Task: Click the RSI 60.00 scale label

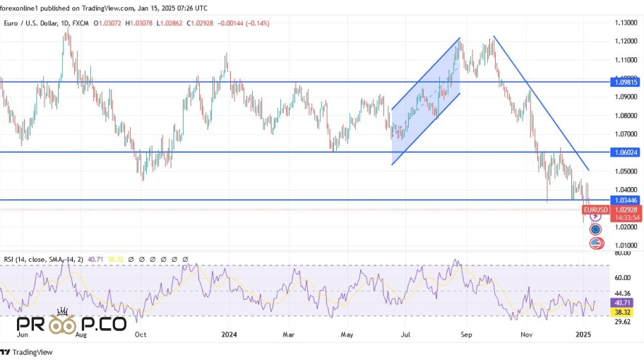Action: coord(623,278)
